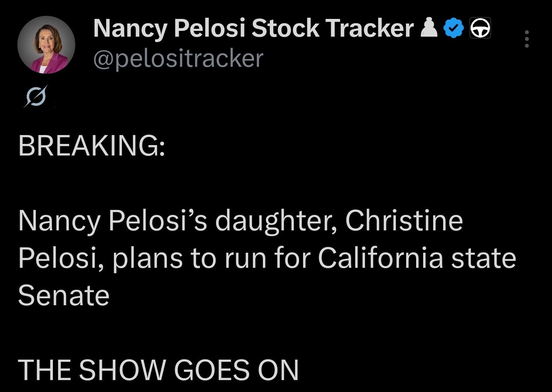Click the circular profile avatar photo
The image size is (552, 392).
(46, 45)
